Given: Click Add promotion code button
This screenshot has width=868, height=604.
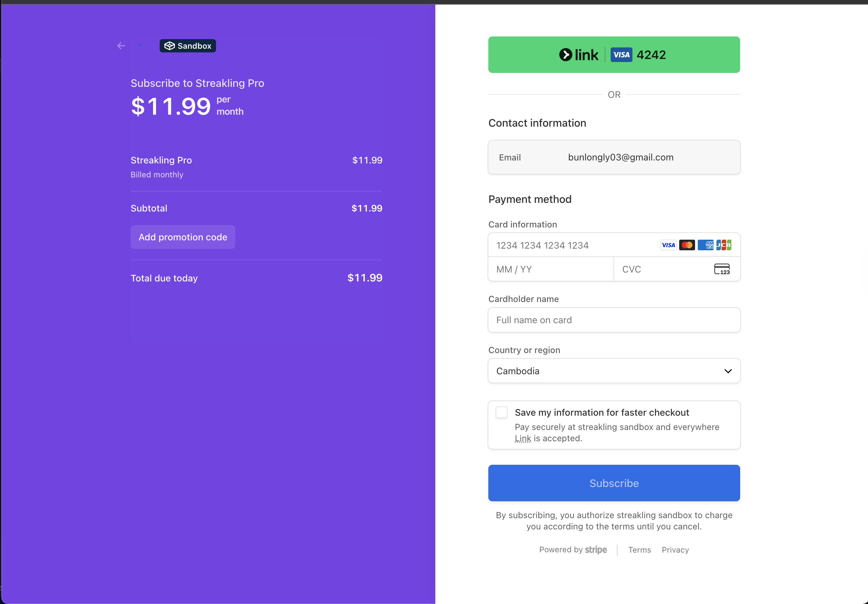Looking at the screenshot, I should (183, 237).
